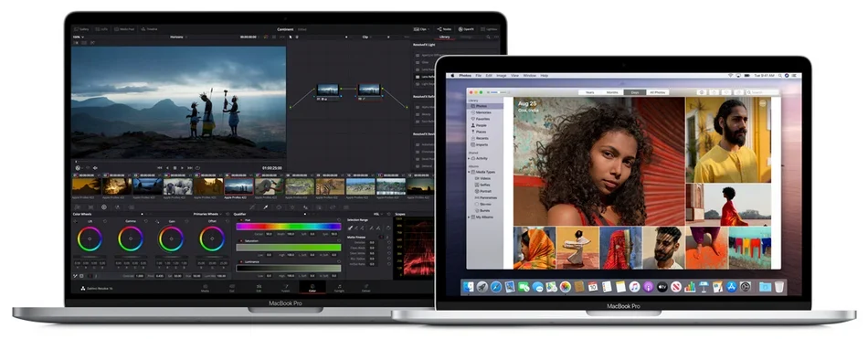Click the Lift color wheel center
This screenshot has width=868, height=339.
coord(90,238)
